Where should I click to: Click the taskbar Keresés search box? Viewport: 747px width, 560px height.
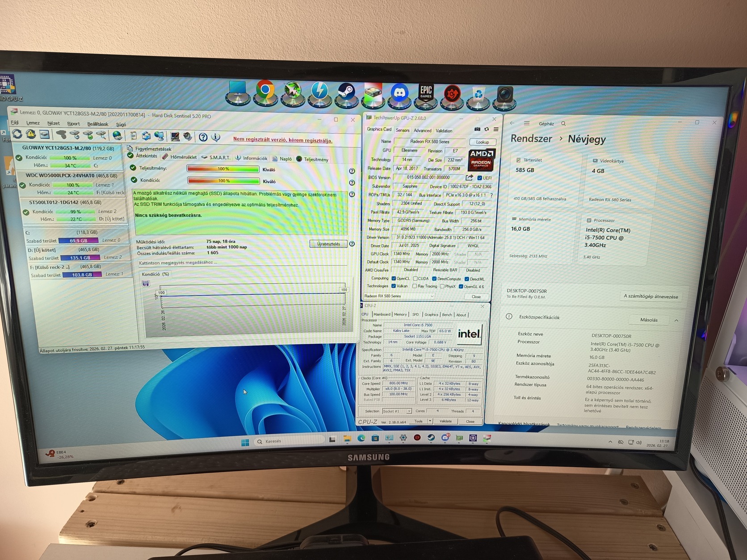(x=290, y=441)
